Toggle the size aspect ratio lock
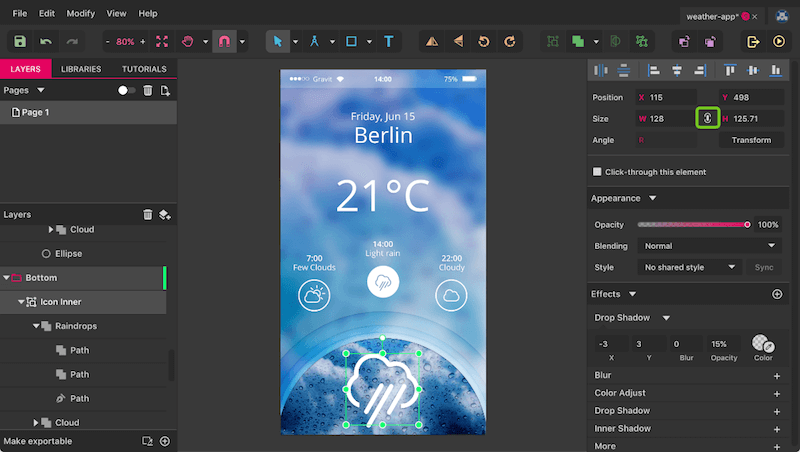The image size is (800, 452). 707,118
